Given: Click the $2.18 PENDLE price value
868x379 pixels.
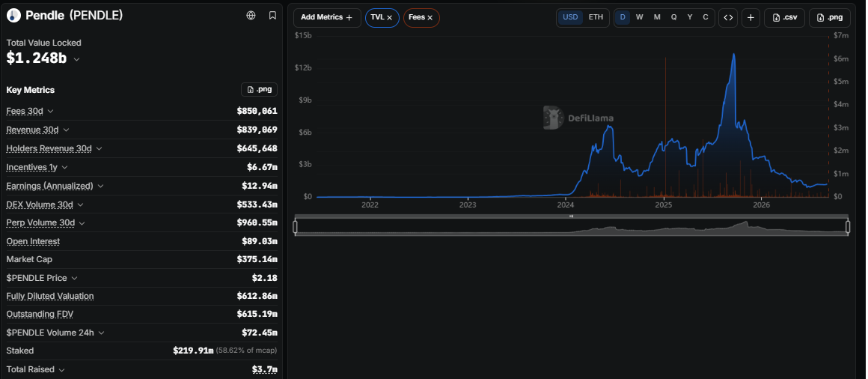Looking at the screenshot, I should pos(265,278).
